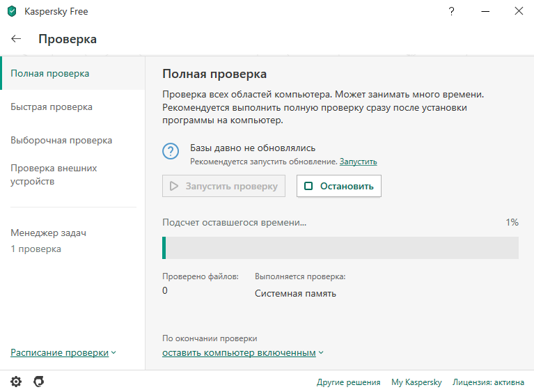Expand the Расписание проверки dropdown
This screenshot has height=392, width=534.
[x=63, y=353]
